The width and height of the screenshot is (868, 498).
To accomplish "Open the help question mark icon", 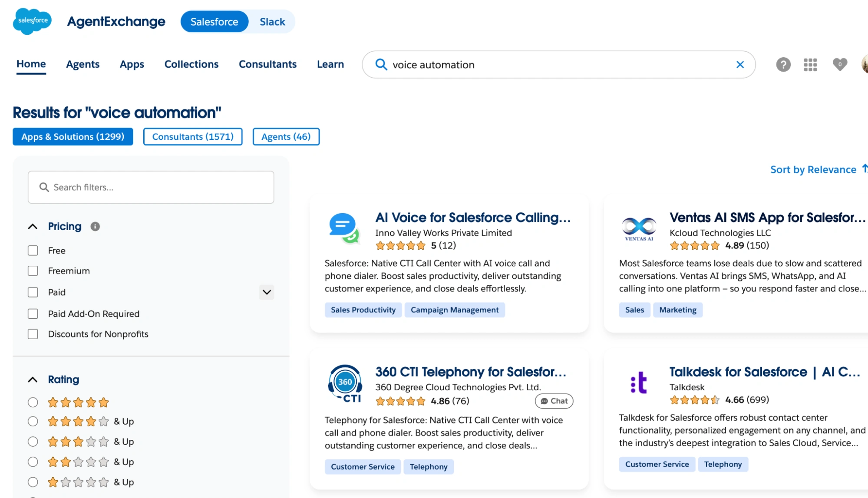I will (783, 65).
